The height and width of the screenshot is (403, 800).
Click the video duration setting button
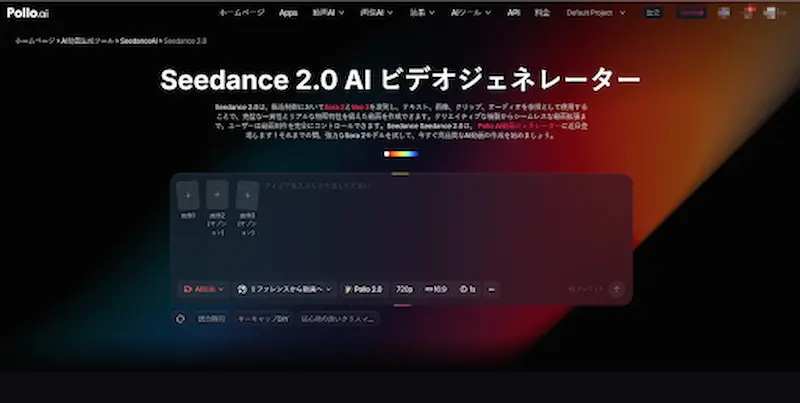467,289
